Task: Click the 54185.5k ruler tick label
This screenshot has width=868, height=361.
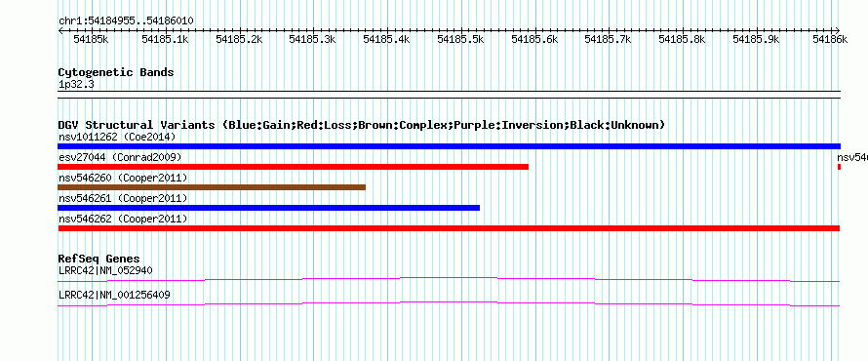Action: click(460, 39)
